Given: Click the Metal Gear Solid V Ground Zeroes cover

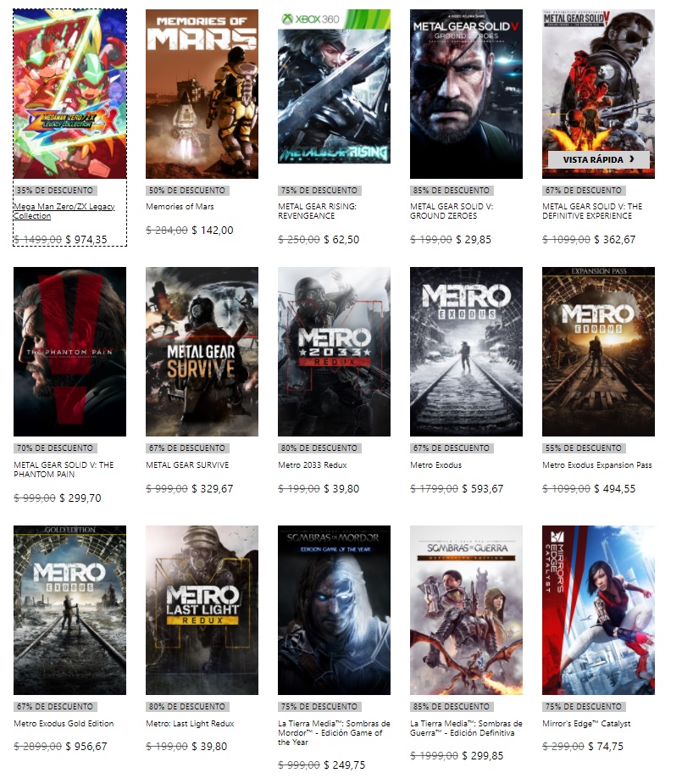Looking at the screenshot, I should [x=466, y=93].
